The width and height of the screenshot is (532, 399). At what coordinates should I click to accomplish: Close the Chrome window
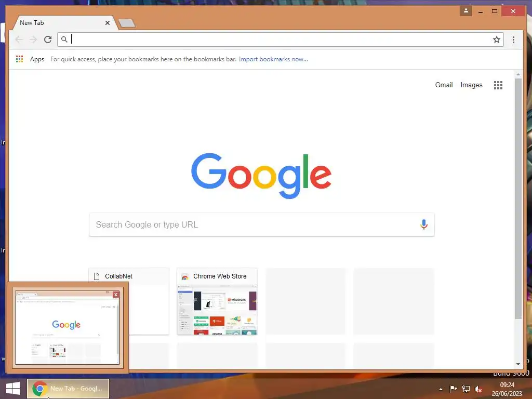click(x=513, y=11)
